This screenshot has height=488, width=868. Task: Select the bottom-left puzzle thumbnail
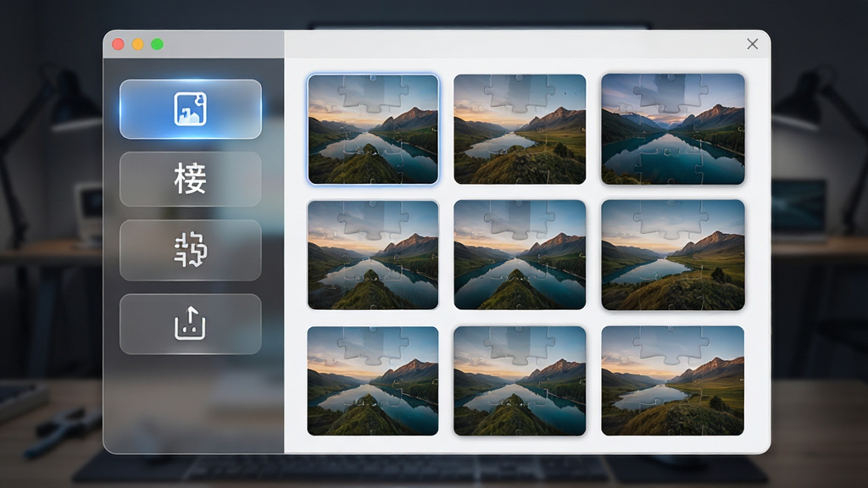pos(373,380)
